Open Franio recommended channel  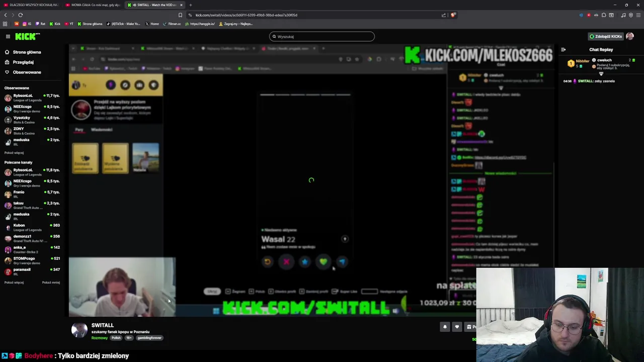[32, 194]
